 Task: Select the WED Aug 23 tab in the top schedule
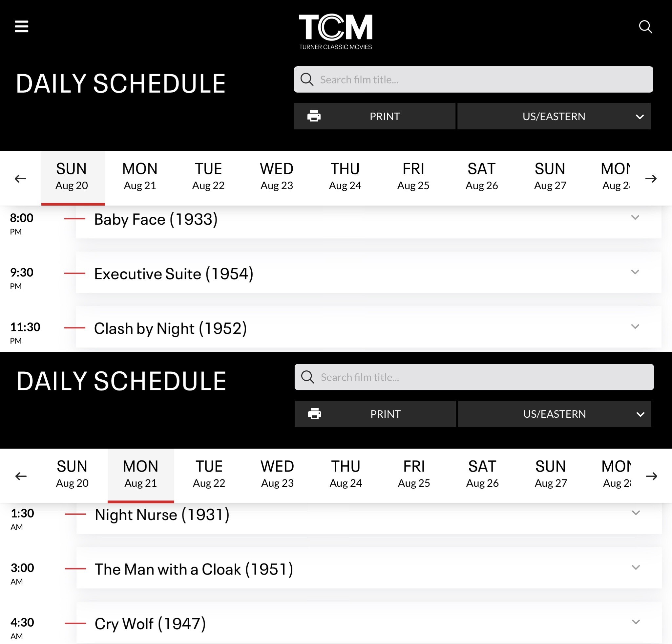tap(277, 176)
